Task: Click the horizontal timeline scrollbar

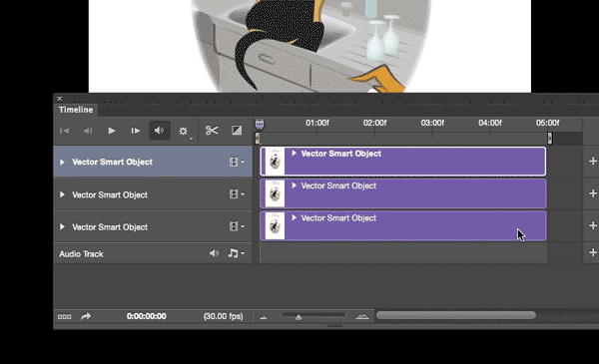Action: [x=456, y=315]
